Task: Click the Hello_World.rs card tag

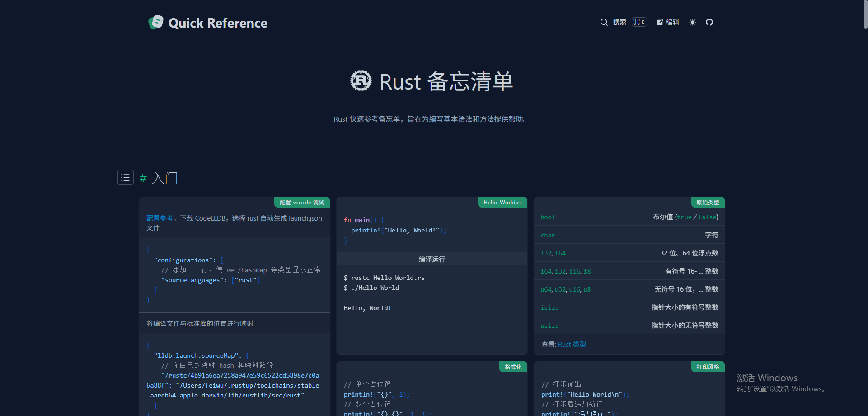Action: 502,203
